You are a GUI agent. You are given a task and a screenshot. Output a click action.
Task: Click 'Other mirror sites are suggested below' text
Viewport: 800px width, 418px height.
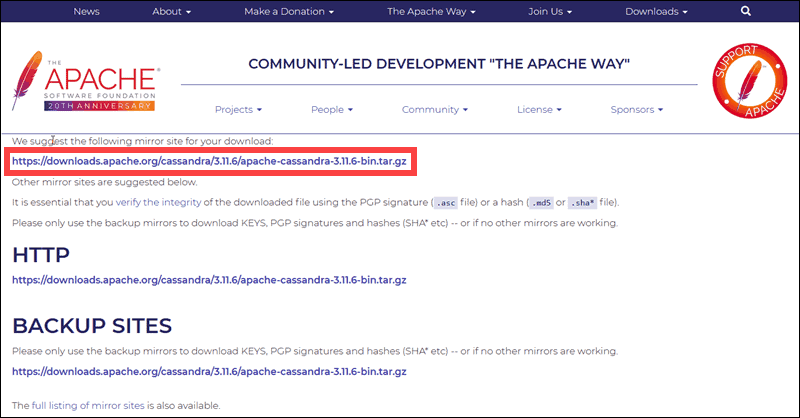tap(105, 182)
